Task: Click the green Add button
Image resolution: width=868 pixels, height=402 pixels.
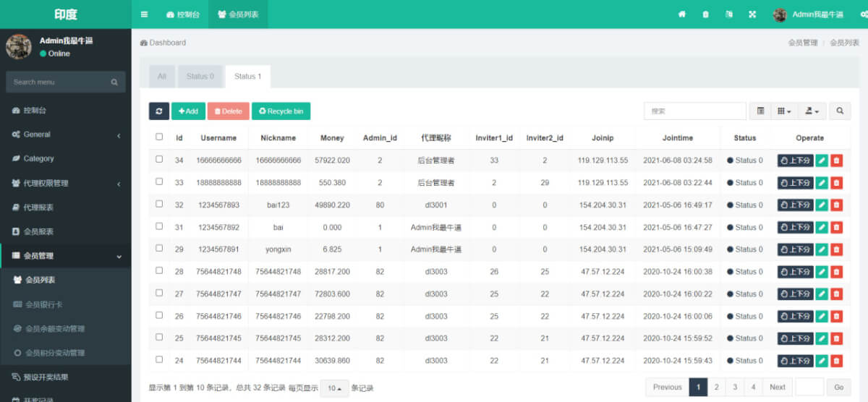Action: tap(188, 111)
